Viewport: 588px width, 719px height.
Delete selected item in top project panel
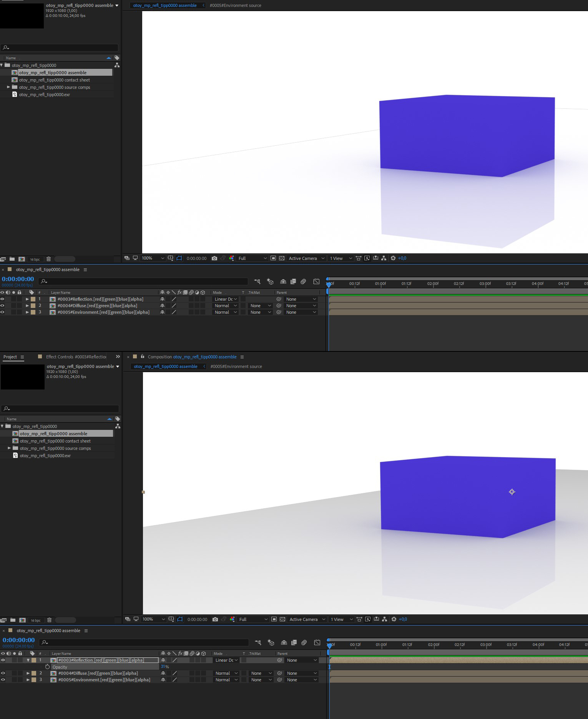tap(48, 259)
